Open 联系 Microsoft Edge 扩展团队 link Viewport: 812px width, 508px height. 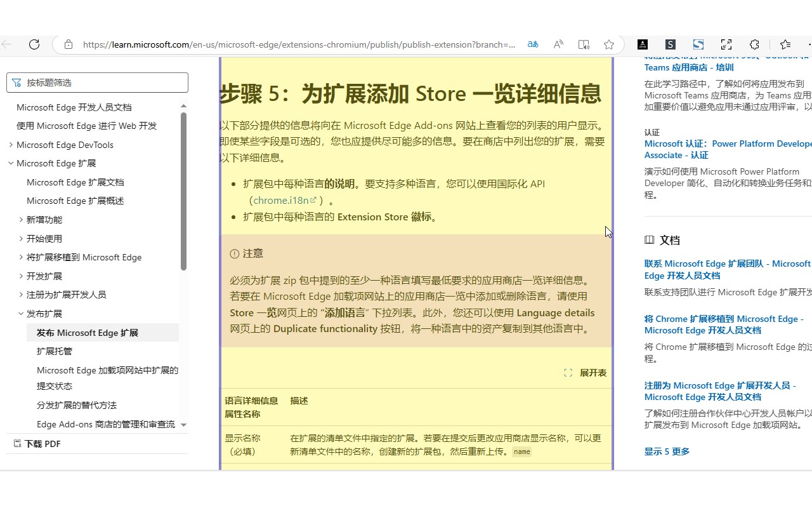click(728, 269)
